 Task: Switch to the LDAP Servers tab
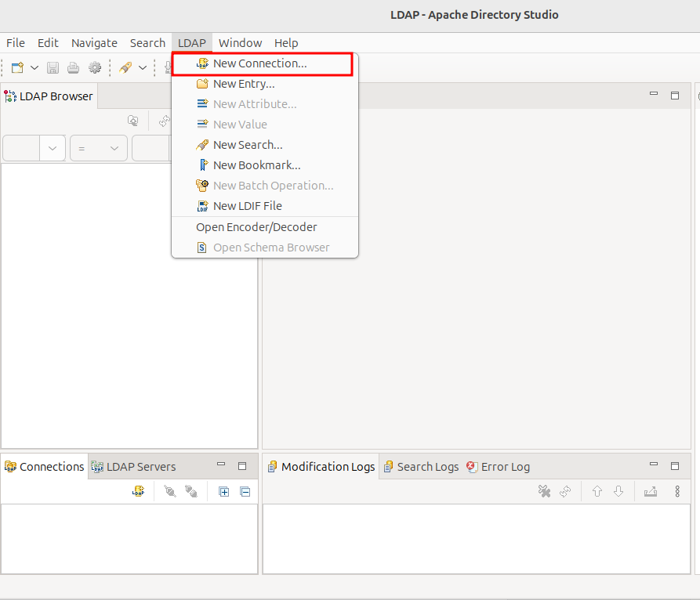click(133, 467)
